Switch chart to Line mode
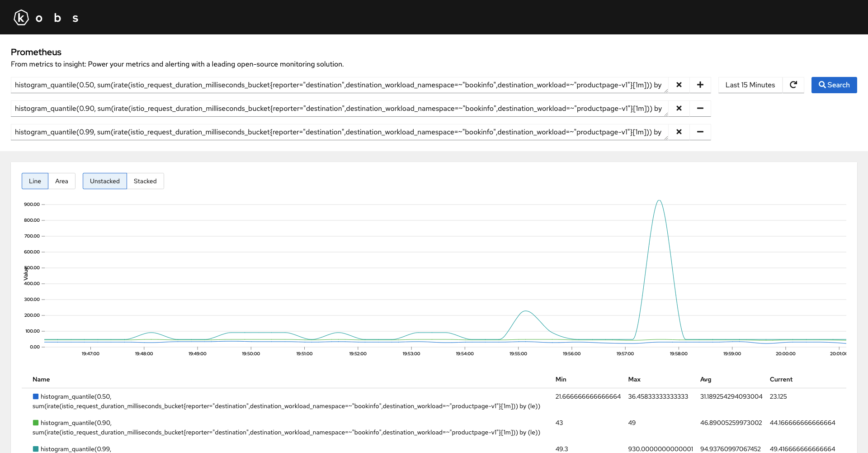 point(35,181)
